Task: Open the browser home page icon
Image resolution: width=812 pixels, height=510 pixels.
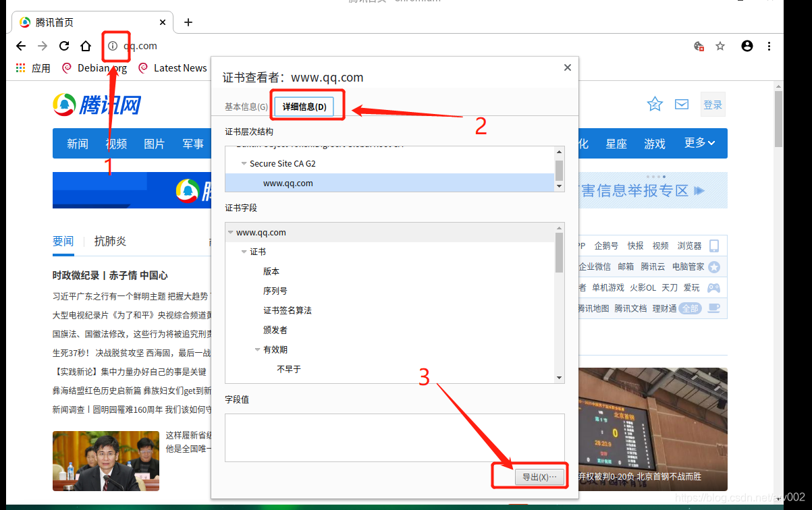Action: coord(85,46)
